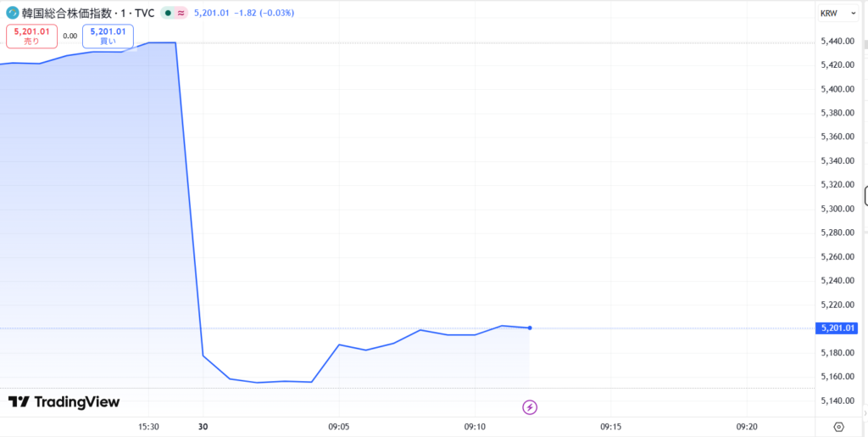Click the −1.82 (−0.03%) price change text
Viewport: 868px width, 437px height.
pos(264,13)
